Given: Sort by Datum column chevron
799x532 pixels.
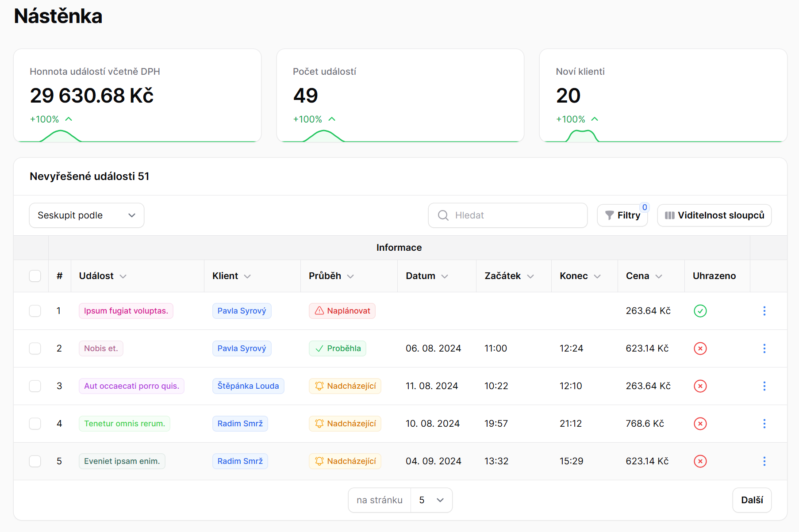Looking at the screenshot, I should [445, 276].
